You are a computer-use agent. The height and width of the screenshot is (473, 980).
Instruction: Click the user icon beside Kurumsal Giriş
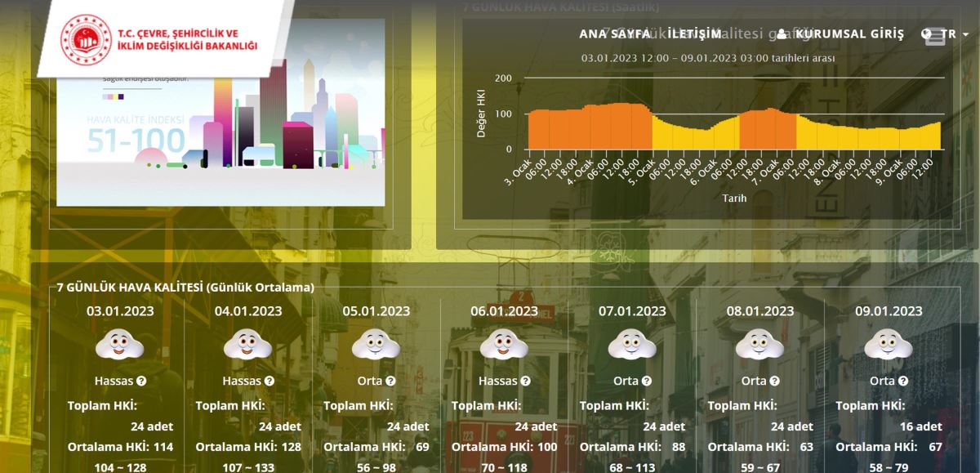point(782,34)
